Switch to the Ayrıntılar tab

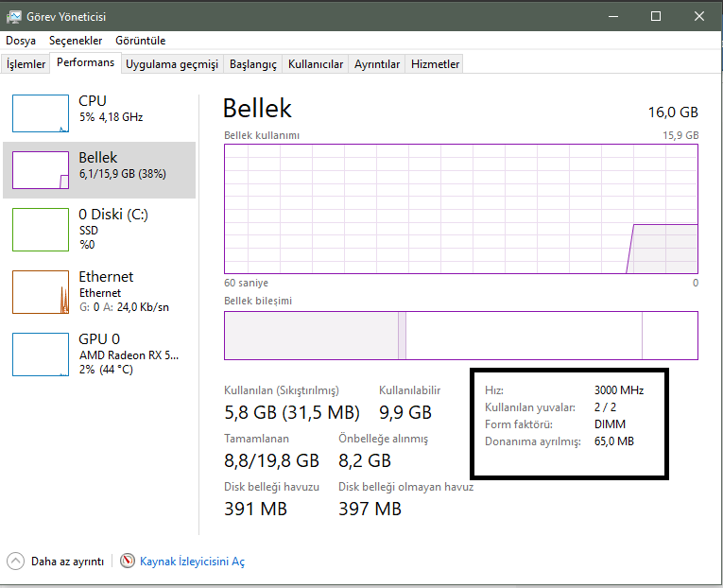pos(377,64)
